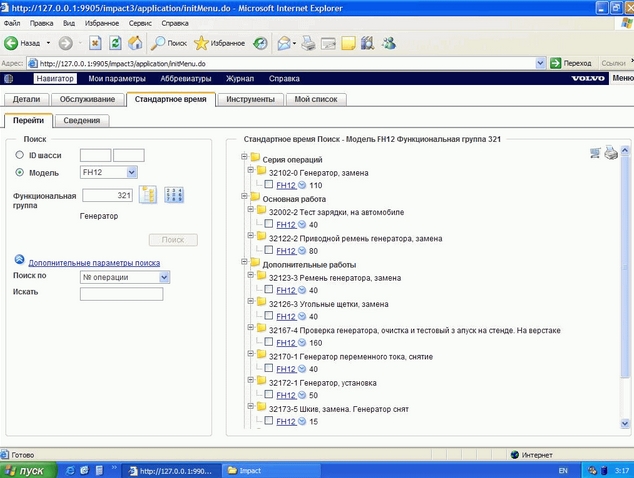Open the function group tree picker icon
Image resolution: width=634 pixels, height=478 pixels.
pos(148,195)
